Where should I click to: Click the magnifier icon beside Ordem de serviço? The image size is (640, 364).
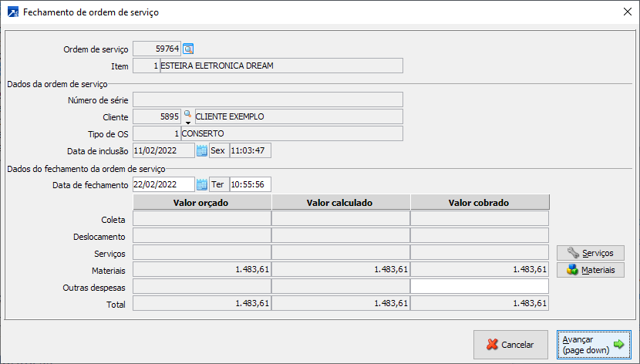(x=188, y=49)
